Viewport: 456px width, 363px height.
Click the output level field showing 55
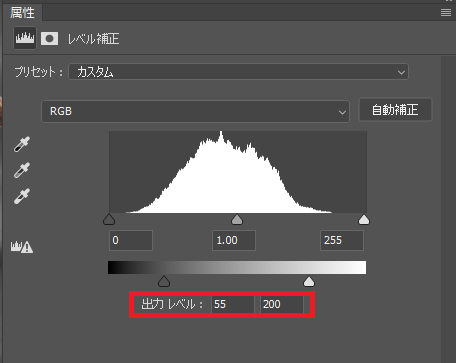[x=233, y=304]
